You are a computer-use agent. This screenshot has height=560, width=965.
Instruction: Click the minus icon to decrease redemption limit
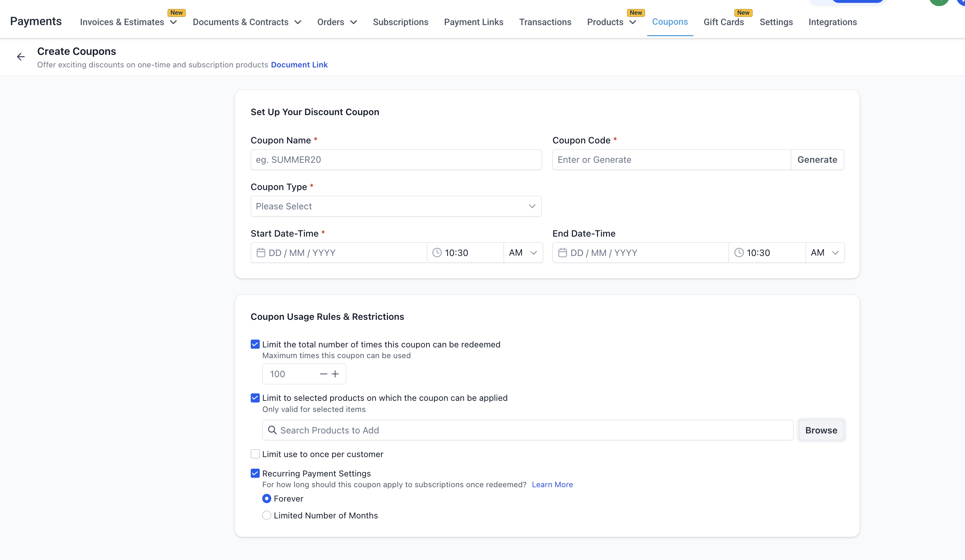click(x=323, y=374)
